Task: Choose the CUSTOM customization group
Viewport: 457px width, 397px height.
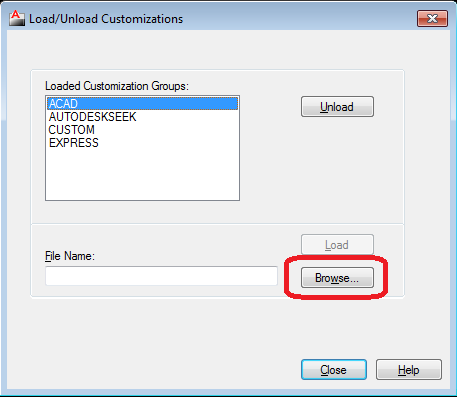Action: coord(72,130)
